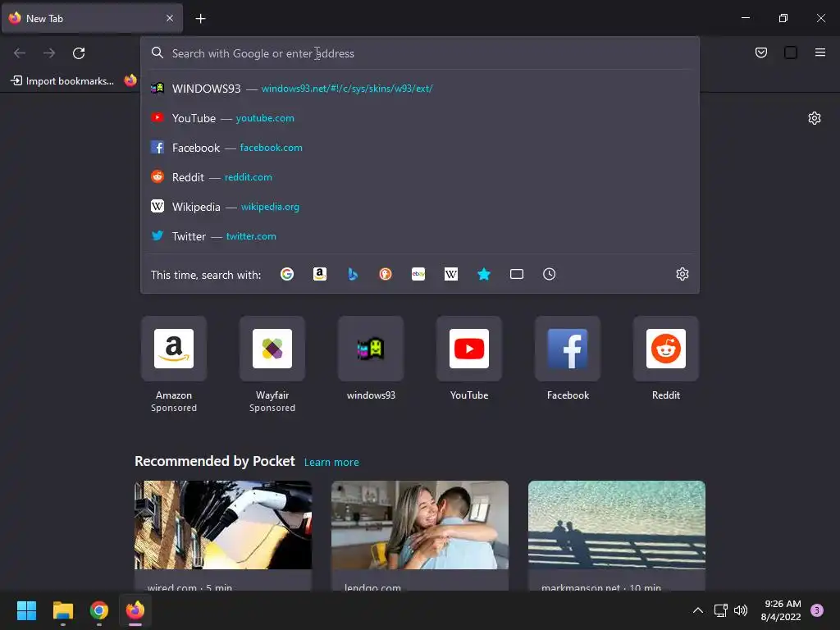
Task: Select Wikipedia suggestion wikipedia.org
Action: 420,206
